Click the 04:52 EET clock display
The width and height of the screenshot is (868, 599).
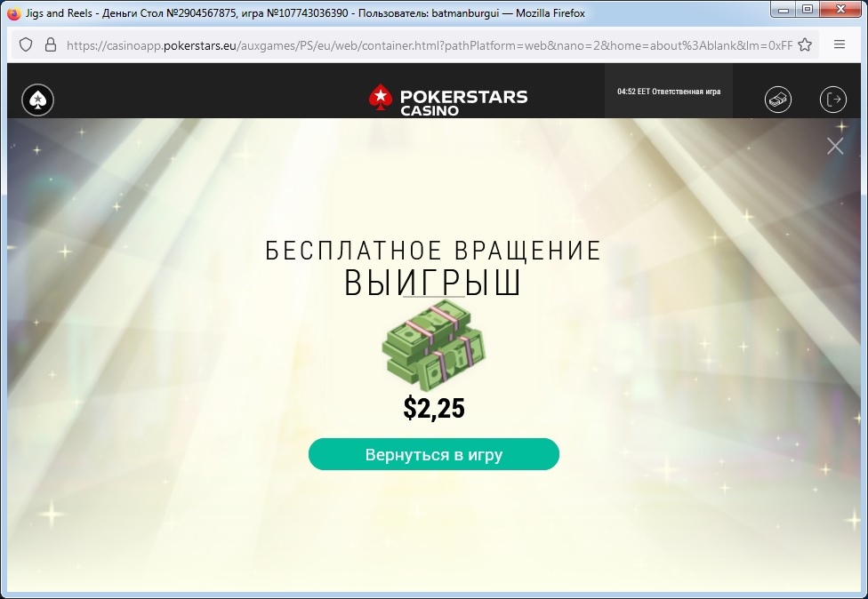point(633,92)
